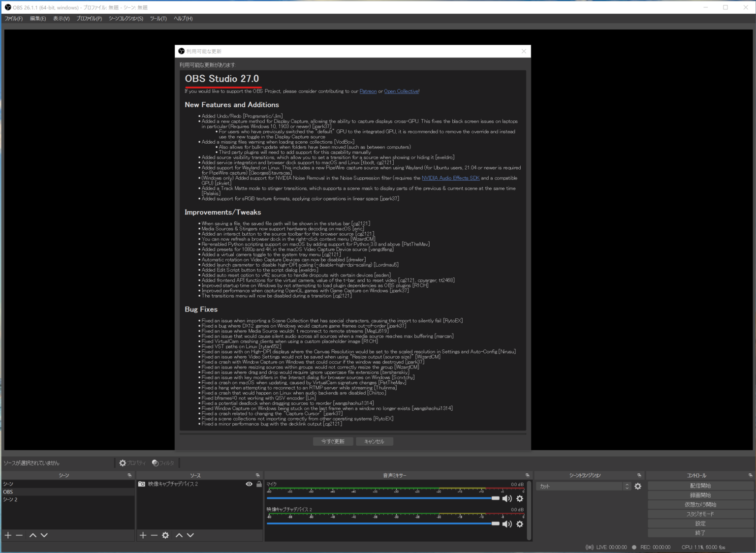Start streaming with 配信開始
Image resolution: width=756 pixels, height=553 pixels.
tap(700, 486)
